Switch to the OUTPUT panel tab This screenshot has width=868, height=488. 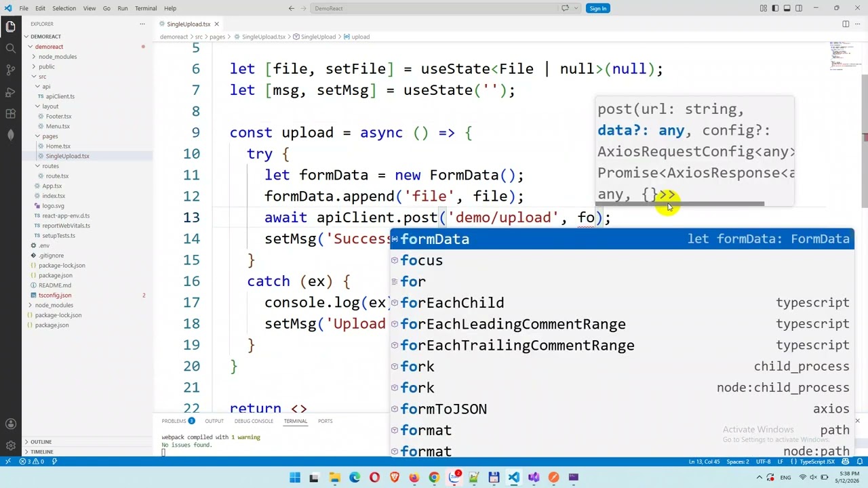point(214,422)
